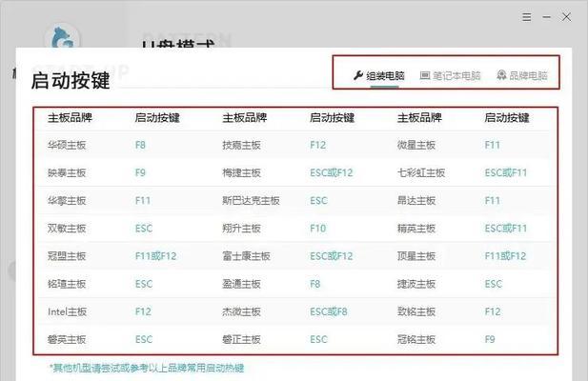Screen dimensions: 588x381
Task: Click F12 key next to Intel主板
Action: pos(143,311)
